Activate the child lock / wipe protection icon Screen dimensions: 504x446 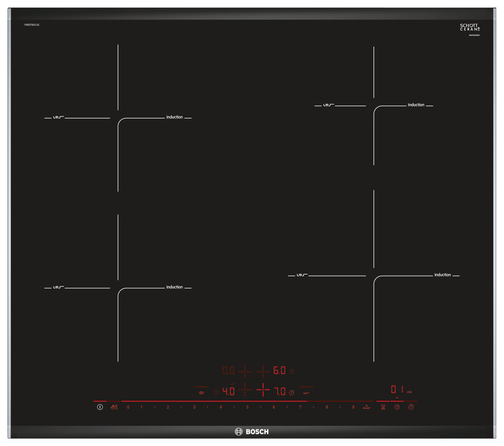point(114,407)
